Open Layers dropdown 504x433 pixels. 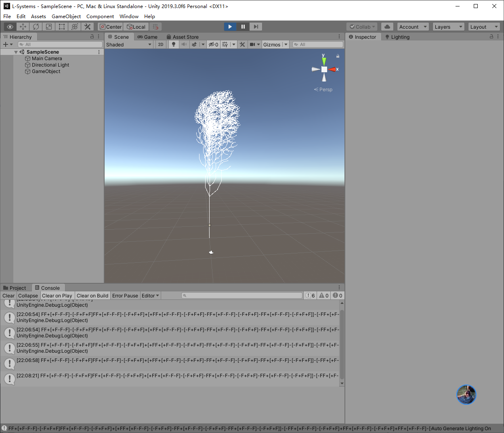pyautogui.click(x=448, y=27)
